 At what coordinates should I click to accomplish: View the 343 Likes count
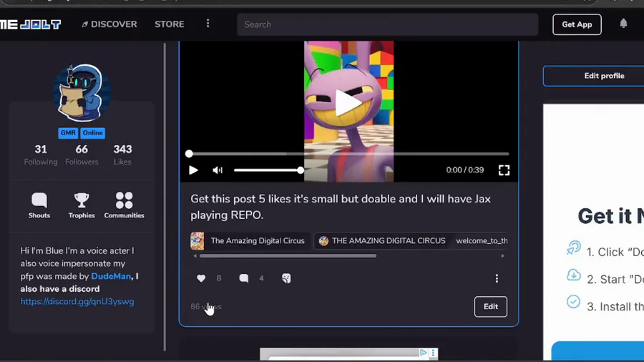(122, 155)
